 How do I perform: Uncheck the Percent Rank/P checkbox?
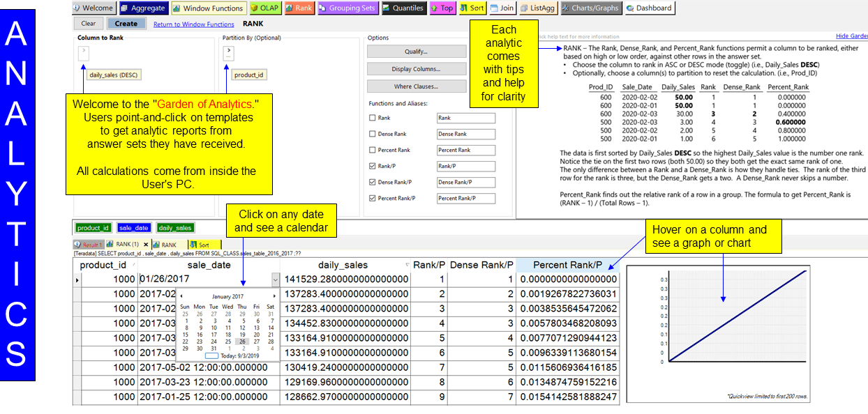[x=372, y=199]
